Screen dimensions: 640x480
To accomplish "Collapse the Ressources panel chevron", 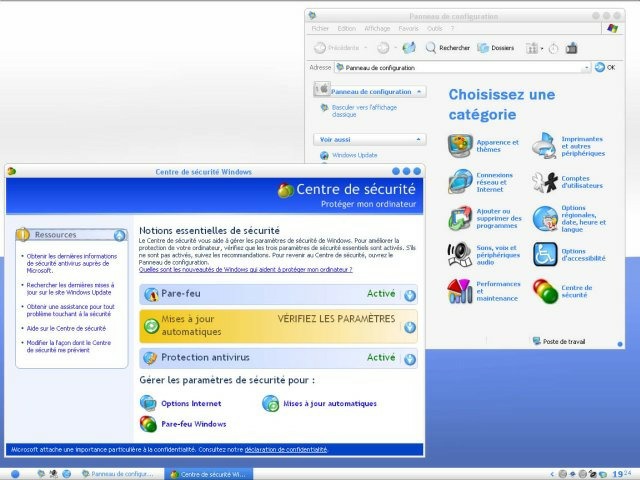I will 120,235.
